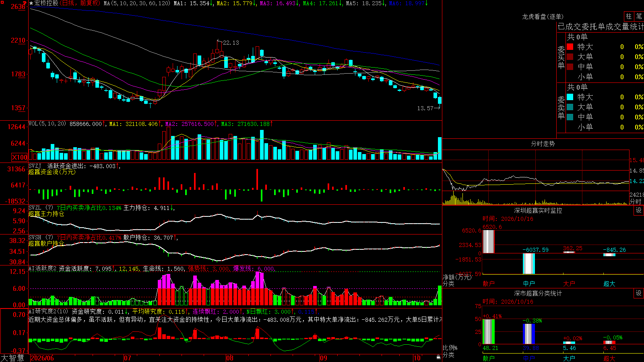Switch to 柱 bar view

629,16
